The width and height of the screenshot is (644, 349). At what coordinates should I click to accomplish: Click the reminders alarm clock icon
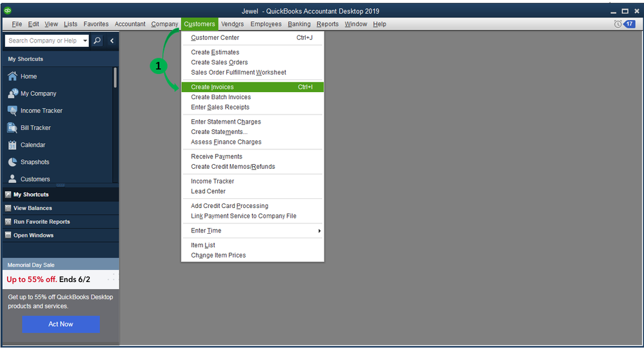click(x=618, y=24)
